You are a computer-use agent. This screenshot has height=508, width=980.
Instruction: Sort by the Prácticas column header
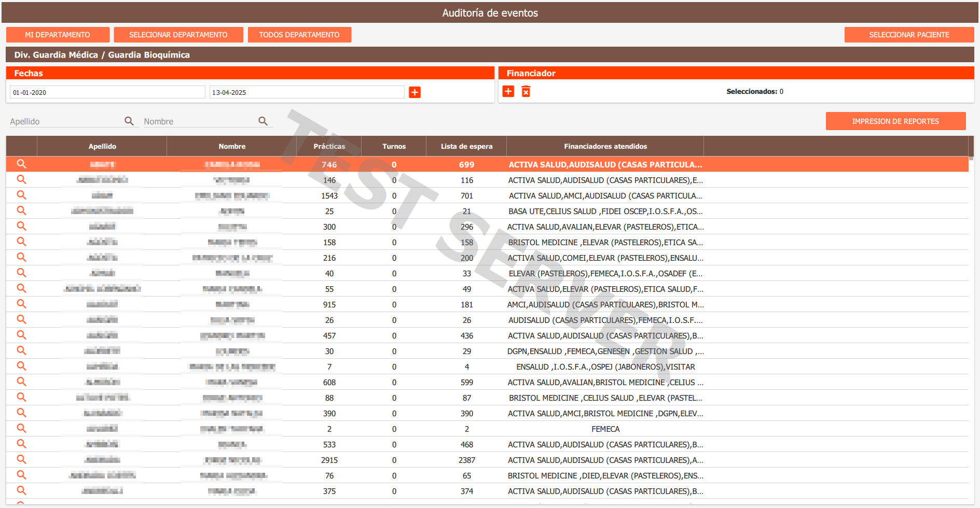[329, 146]
